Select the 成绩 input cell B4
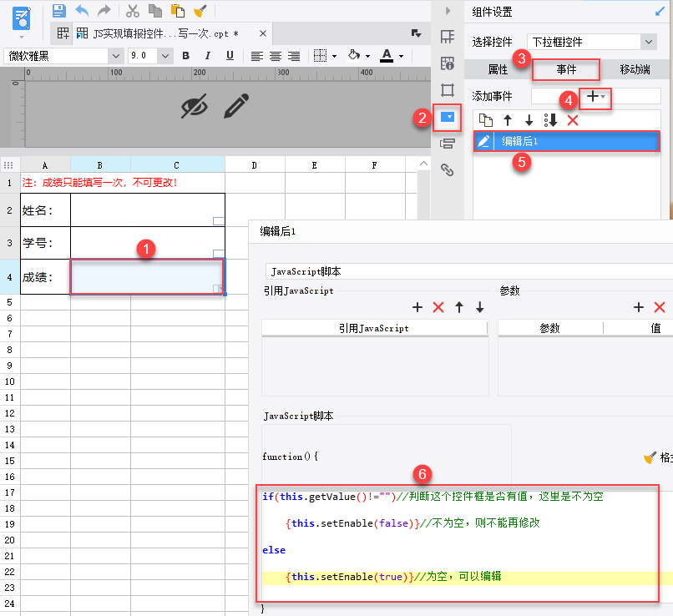This screenshot has height=616, width=673. point(147,276)
